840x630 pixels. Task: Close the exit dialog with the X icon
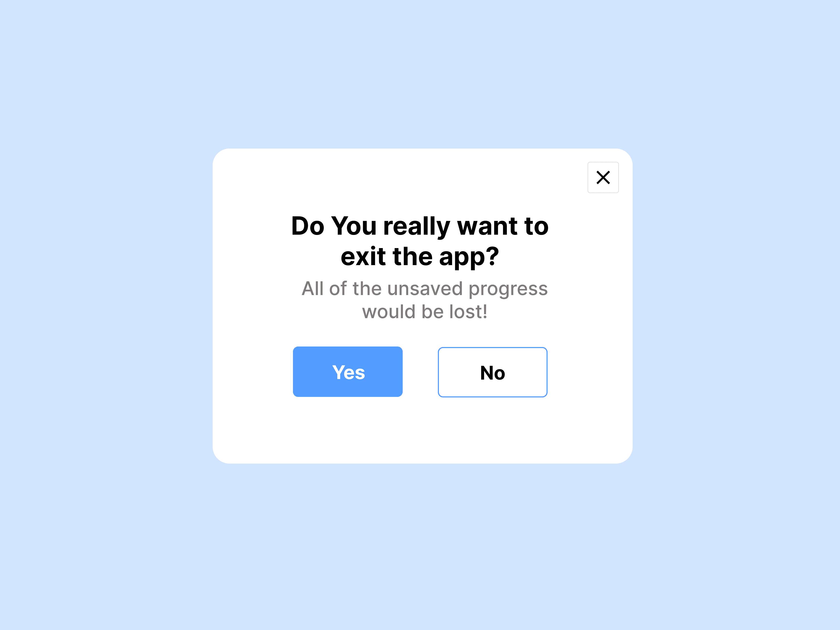[603, 177]
